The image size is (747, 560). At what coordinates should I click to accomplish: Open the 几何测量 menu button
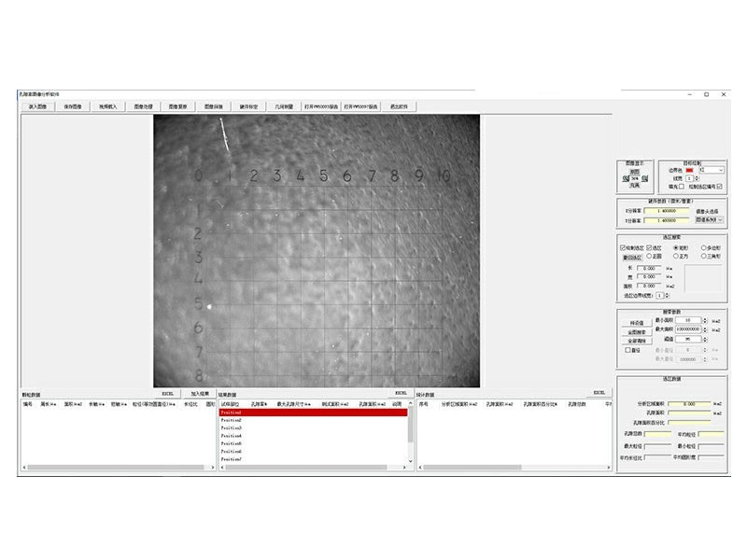[285, 106]
